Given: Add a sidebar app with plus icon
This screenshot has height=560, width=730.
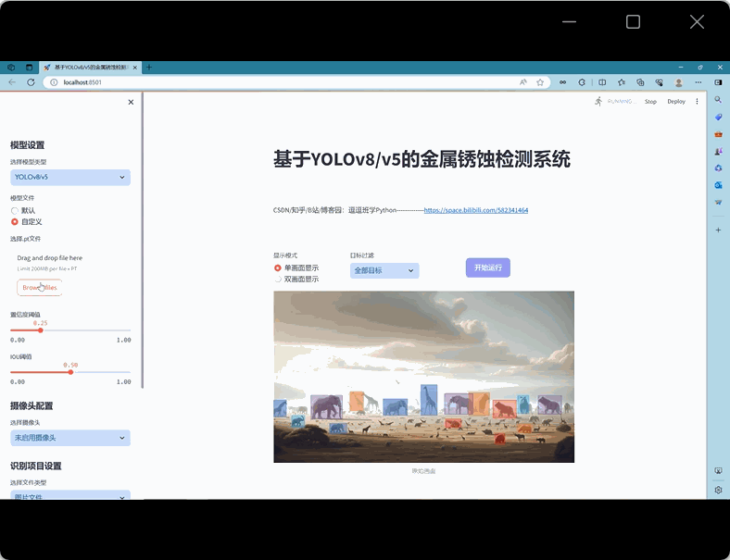Looking at the screenshot, I should tap(718, 230).
